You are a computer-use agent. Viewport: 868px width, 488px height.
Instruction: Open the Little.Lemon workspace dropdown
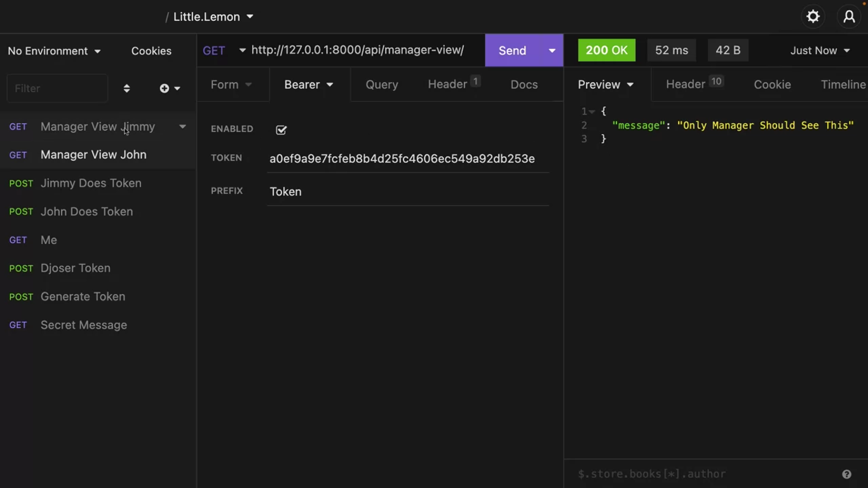213,17
